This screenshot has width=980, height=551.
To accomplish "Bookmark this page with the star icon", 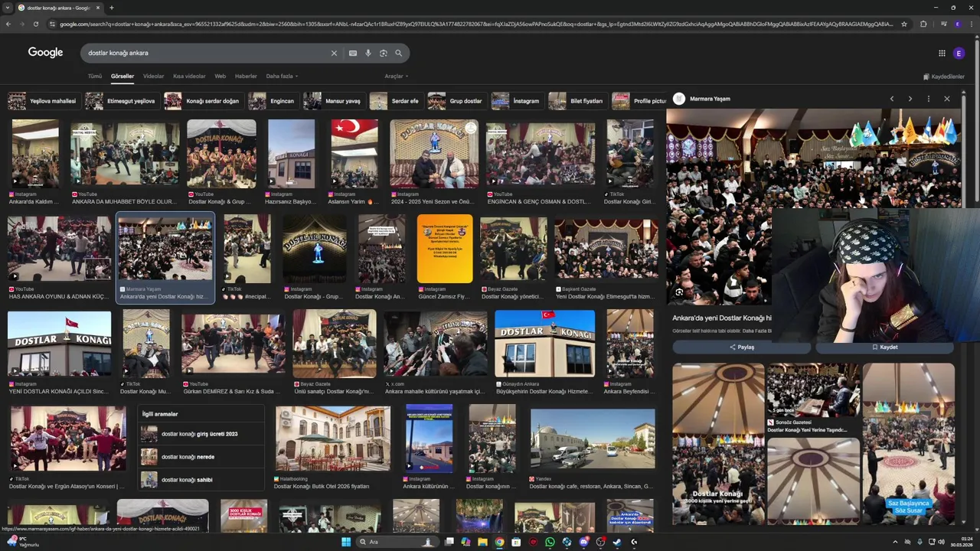I will [904, 24].
